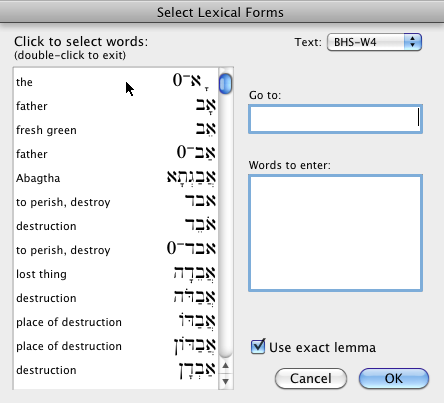Screen dimensions: 444x403
Task: Select the first 'father' entry
Action: coord(116,106)
